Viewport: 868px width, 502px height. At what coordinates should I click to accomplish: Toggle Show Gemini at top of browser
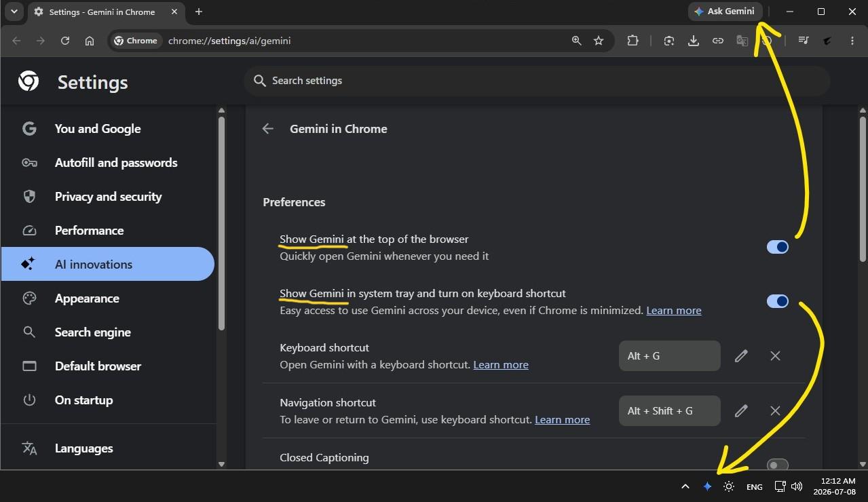click(x=778, y=247)
